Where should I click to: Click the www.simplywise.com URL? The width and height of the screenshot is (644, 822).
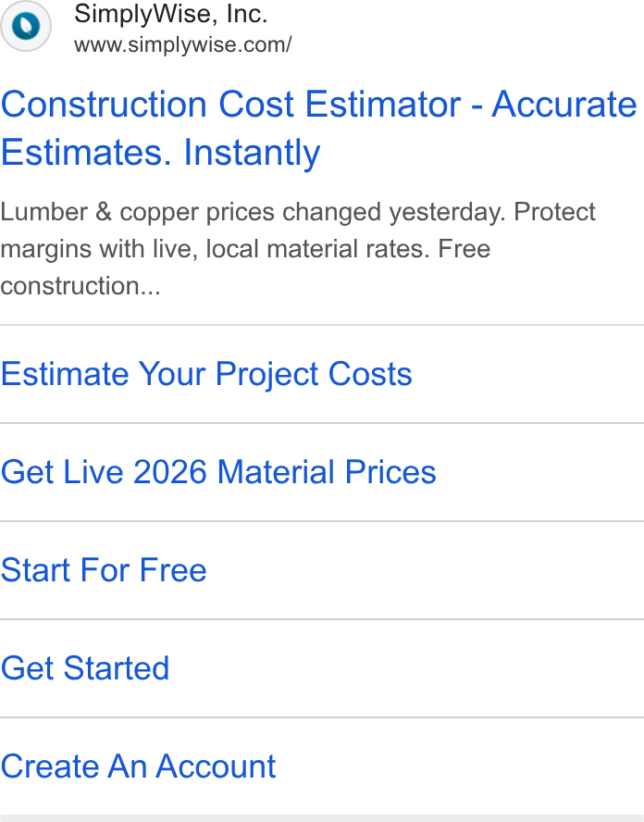click(183, 44)
